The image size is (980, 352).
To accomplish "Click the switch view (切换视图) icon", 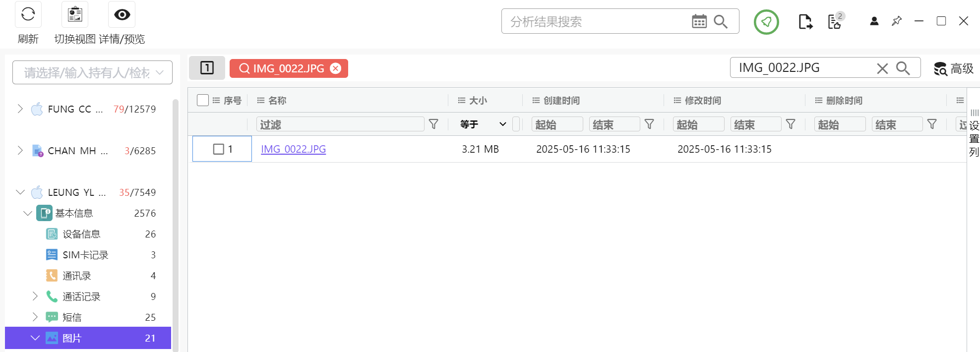I will click(x=75, y=14).
